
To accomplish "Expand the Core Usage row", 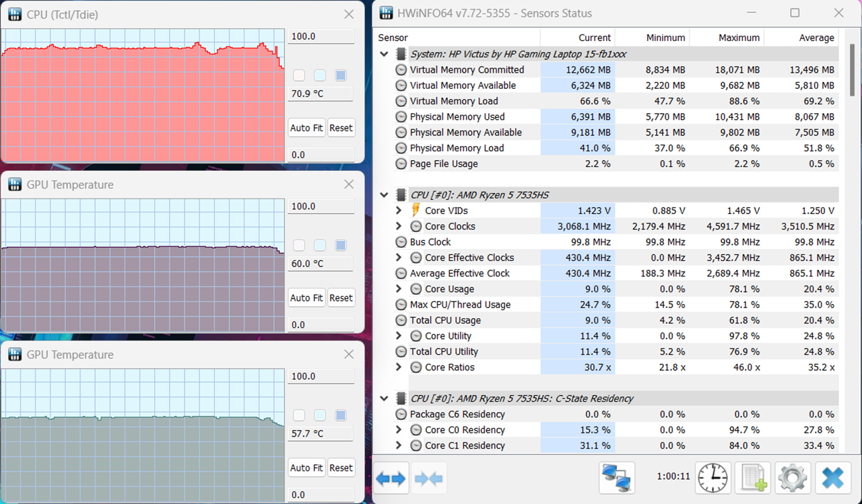I will click(399, 289).
